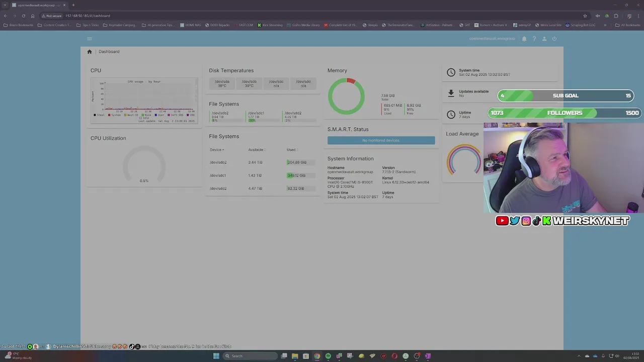Sort by the Available column header
Viewport: 644px width, 362px height.
pos(256,150)
